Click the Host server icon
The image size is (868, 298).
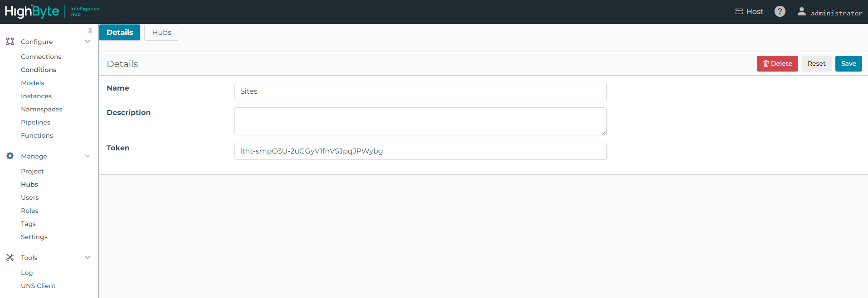pyautogui.click(x=739, y=12)
